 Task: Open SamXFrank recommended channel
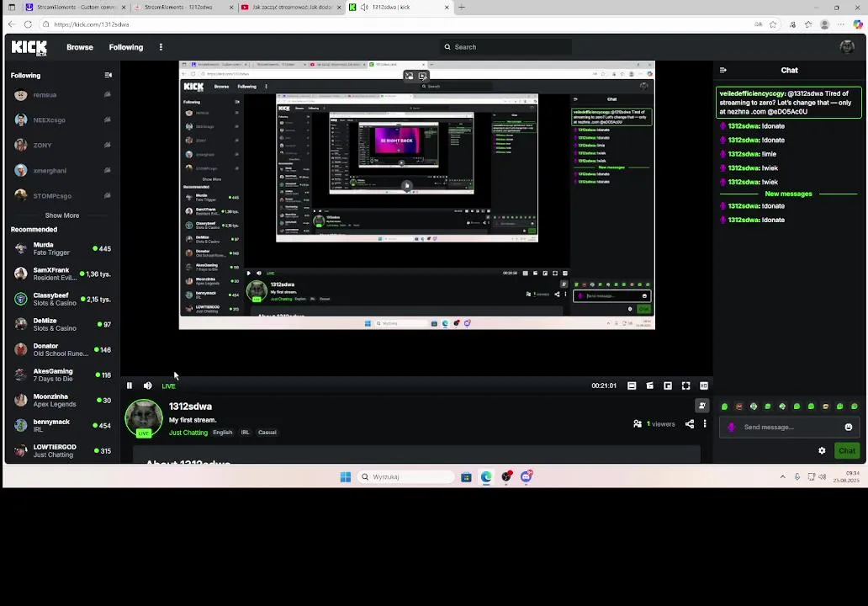click(x=61, y=274)
